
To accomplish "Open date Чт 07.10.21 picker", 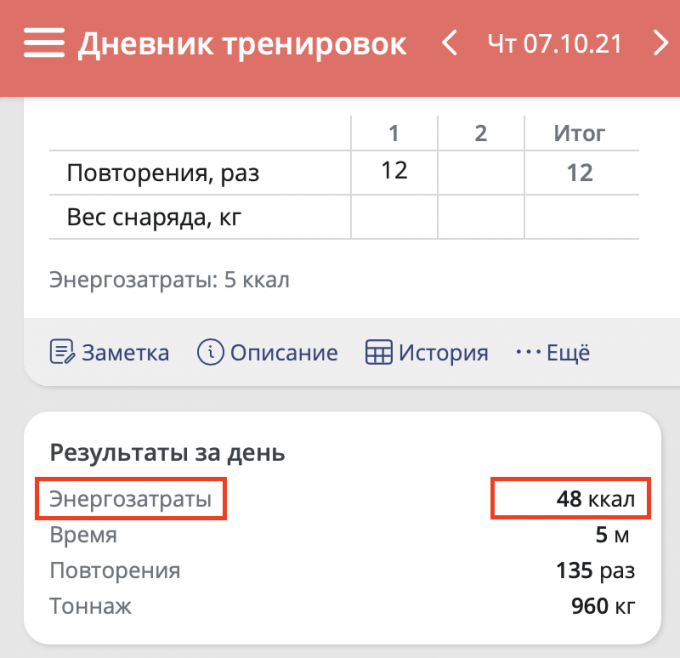I will pyautogui.click(x=554, y=44).
